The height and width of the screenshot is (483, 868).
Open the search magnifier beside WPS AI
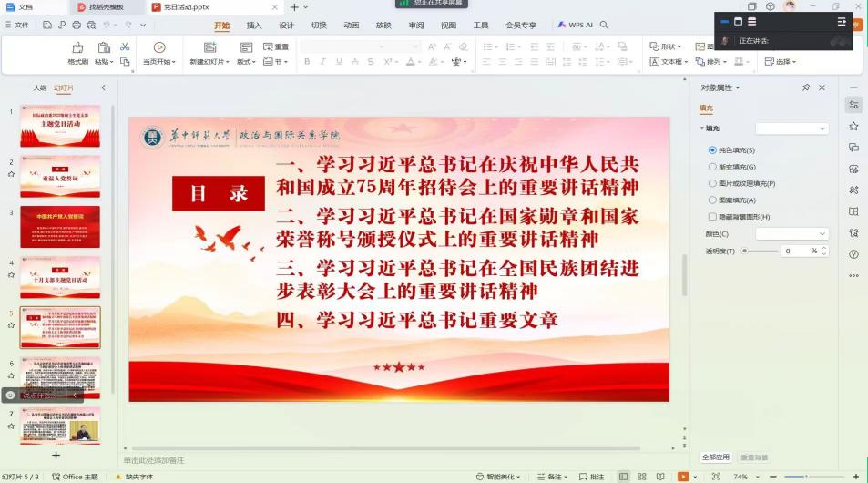tap(604, 26)
